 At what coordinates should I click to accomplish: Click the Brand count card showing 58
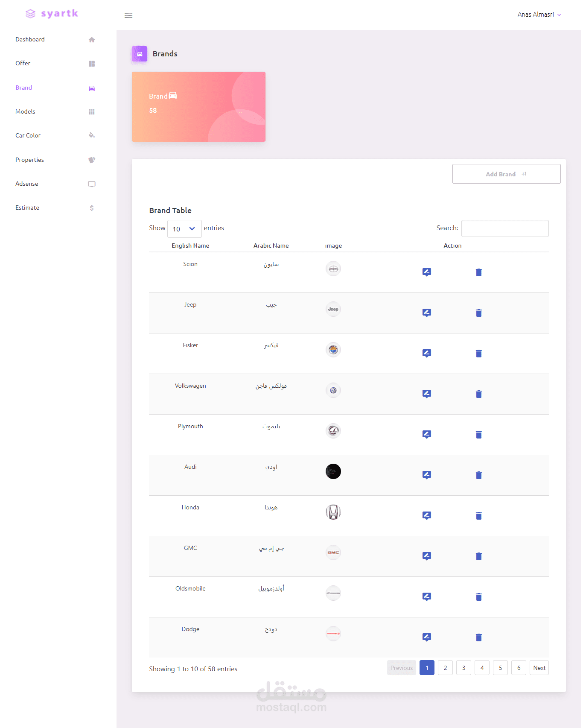point(198,107)
